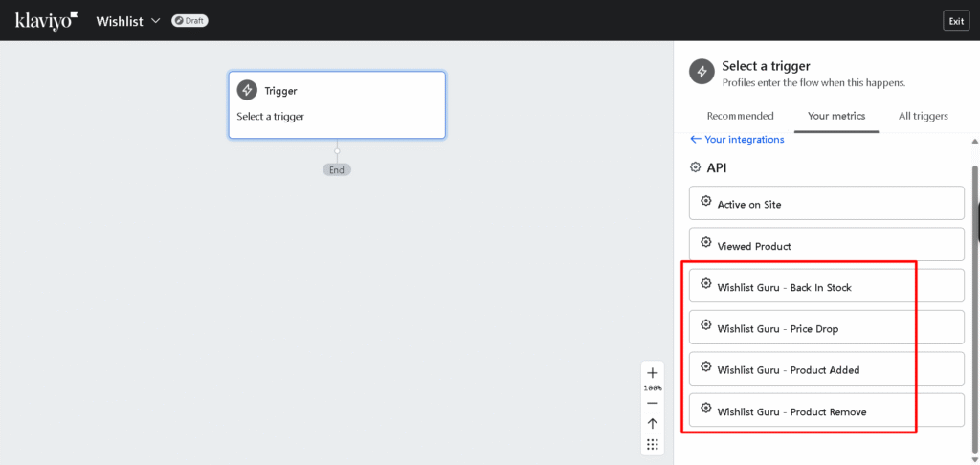980x465 pixels.
Task: Switch to the All triggers tab
Action: (924, 116)
